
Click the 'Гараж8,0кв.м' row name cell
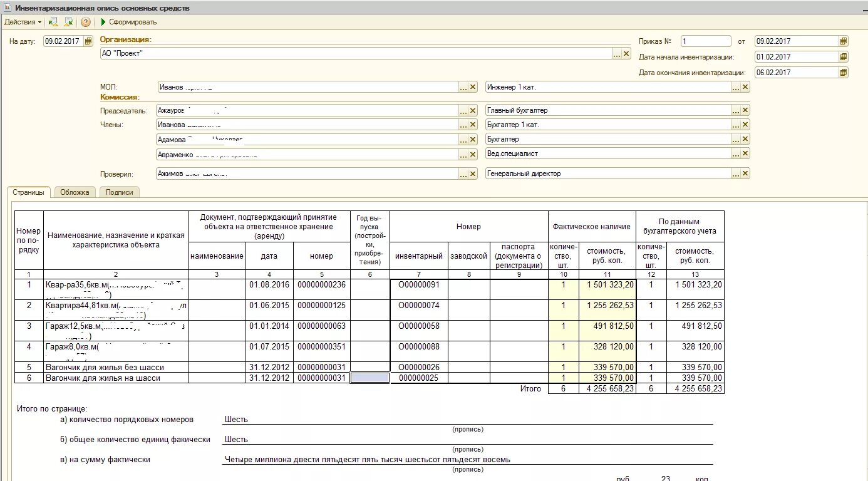click(x=116, y=351)
